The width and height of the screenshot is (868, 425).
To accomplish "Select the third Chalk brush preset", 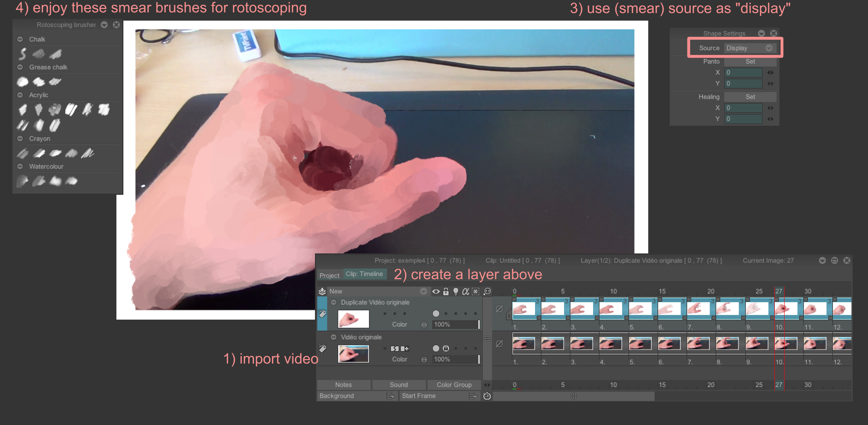I will 55,54.
